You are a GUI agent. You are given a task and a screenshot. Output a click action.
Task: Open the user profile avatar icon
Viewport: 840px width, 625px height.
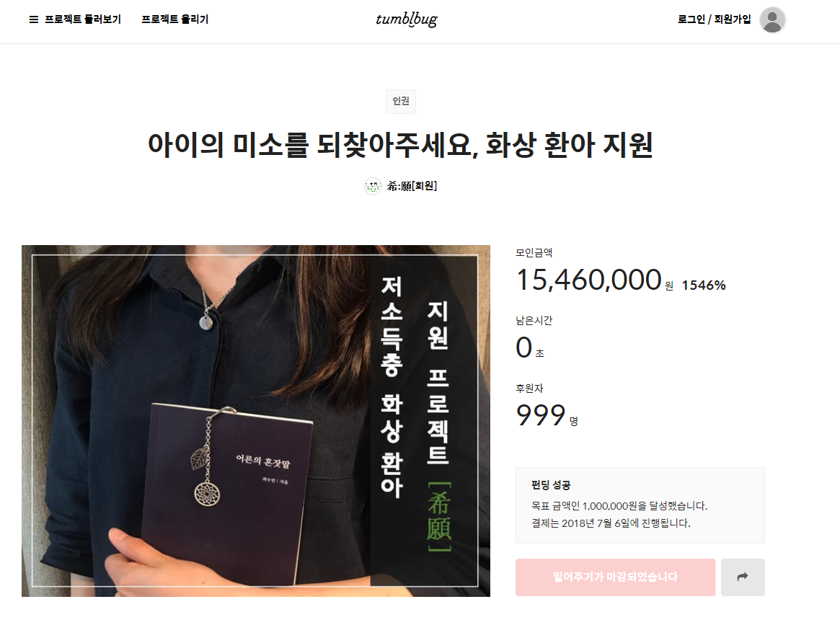[772, 19]
